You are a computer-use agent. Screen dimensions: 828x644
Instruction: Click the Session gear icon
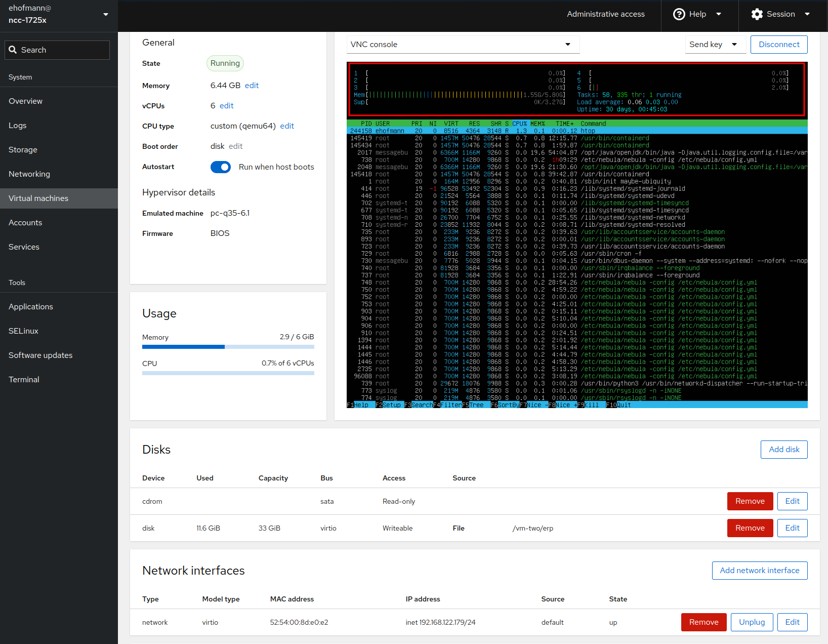coord(757,14)
